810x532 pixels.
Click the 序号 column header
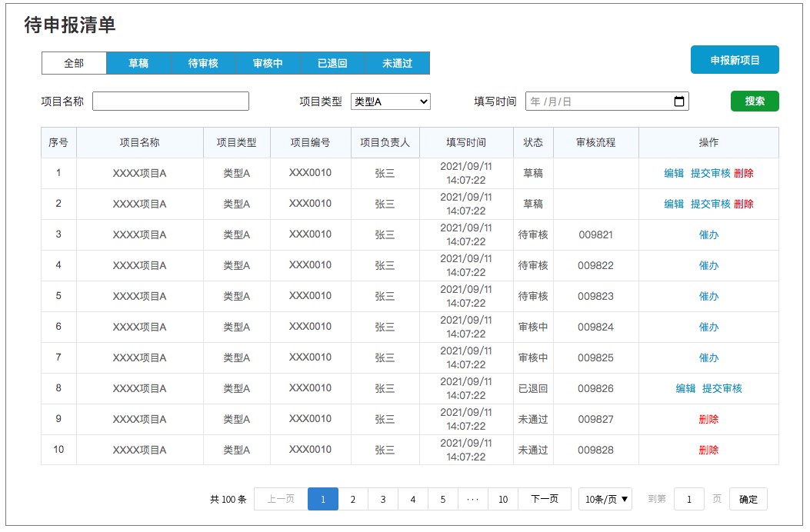[x=58, y=142]
